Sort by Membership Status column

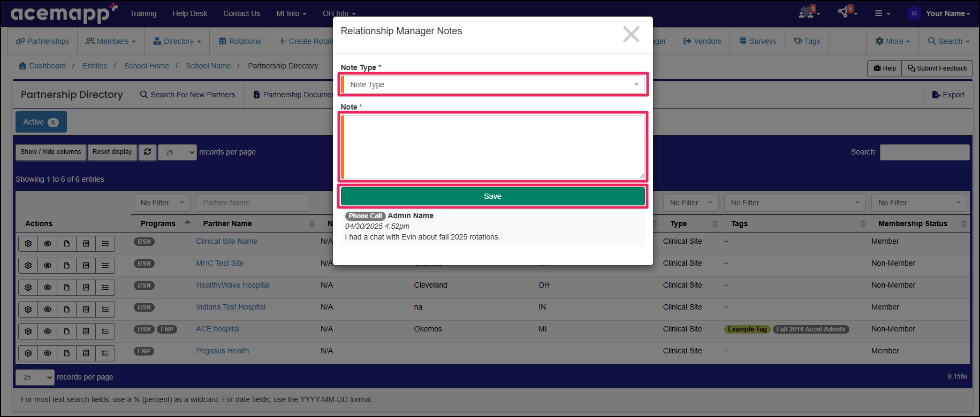[963, 223]
